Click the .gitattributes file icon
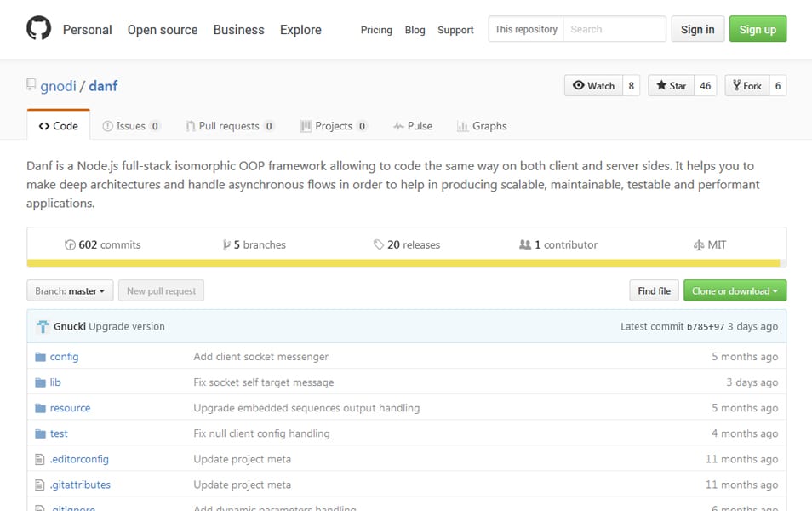The height and width of the screenshot is (511, 812). pyautogui.click(x=39, y=485)
